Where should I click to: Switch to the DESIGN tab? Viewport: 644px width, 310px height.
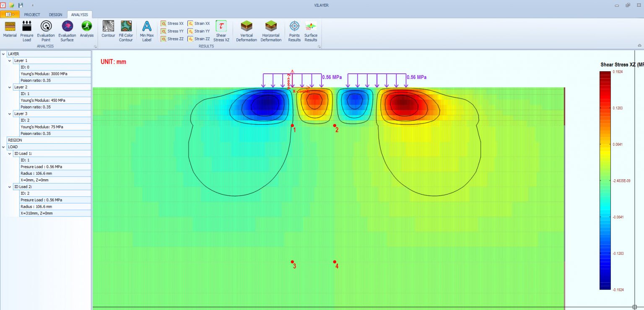click(x=55, y=15)
